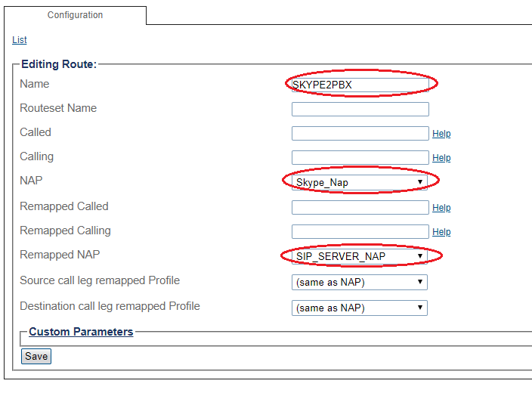Image resolution: width=532 pixels, height=393 pixels.
Task: Open Help next to Called field
Action: [x=441, y=134]
